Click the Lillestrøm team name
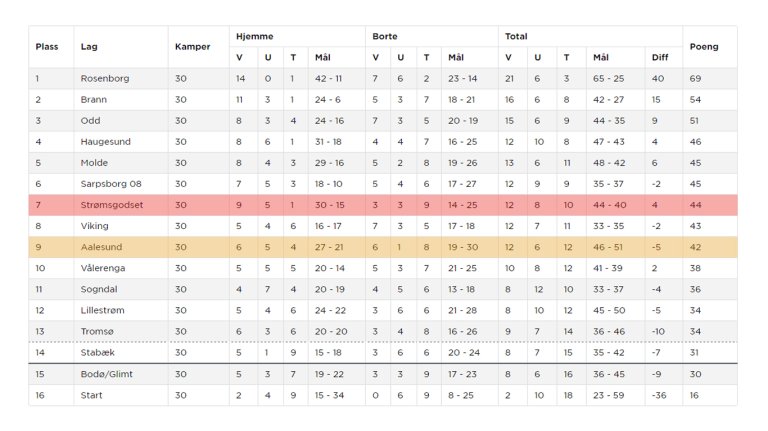Screen dimensions: 768x431 104,310
